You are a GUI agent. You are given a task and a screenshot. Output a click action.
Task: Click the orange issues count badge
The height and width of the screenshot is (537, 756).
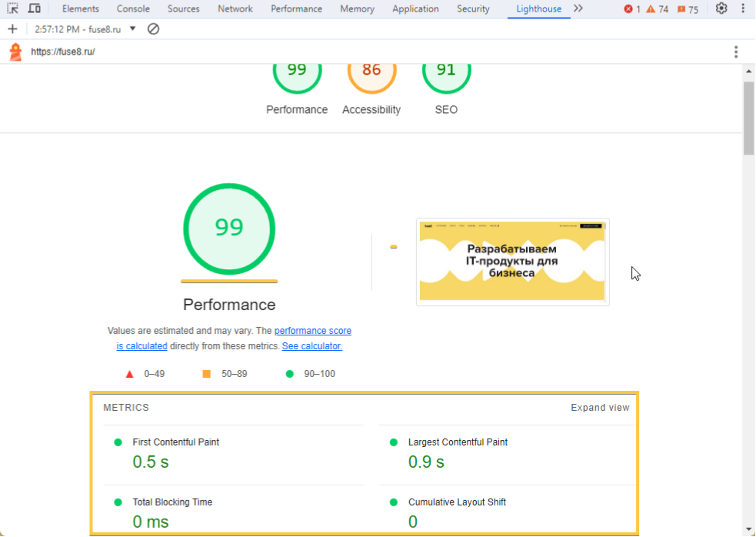[x=681, y=9]
